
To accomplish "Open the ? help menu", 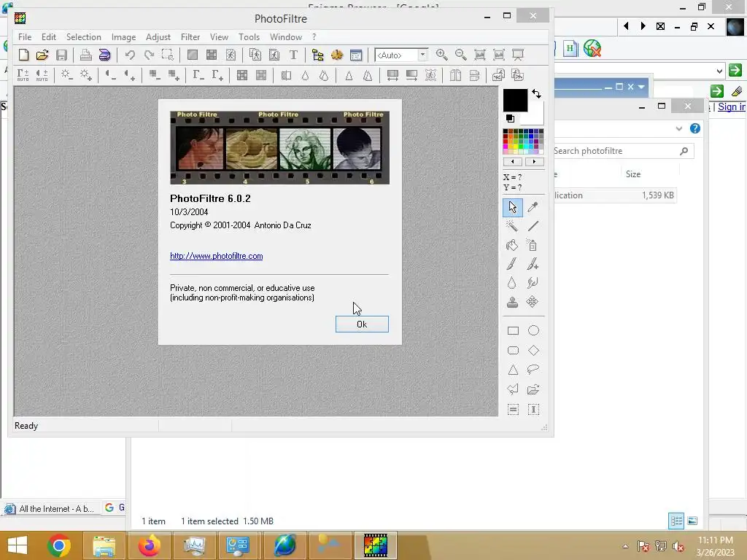I will (314, 37).
